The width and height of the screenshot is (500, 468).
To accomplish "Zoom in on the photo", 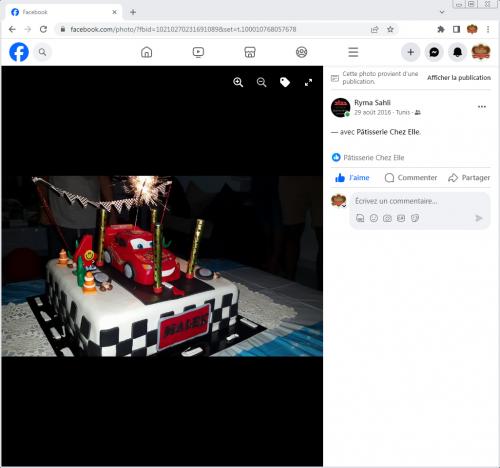I will pos(238,82).
